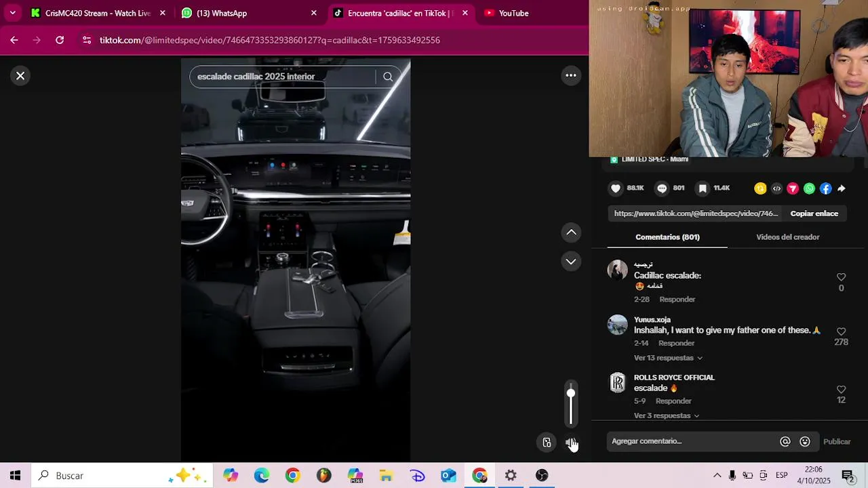Image resolution: width=868 pixels, height=488 pixels.
Task: Open the three-dot more options menu
Action: pyautogui.click(x=571, y=76)
